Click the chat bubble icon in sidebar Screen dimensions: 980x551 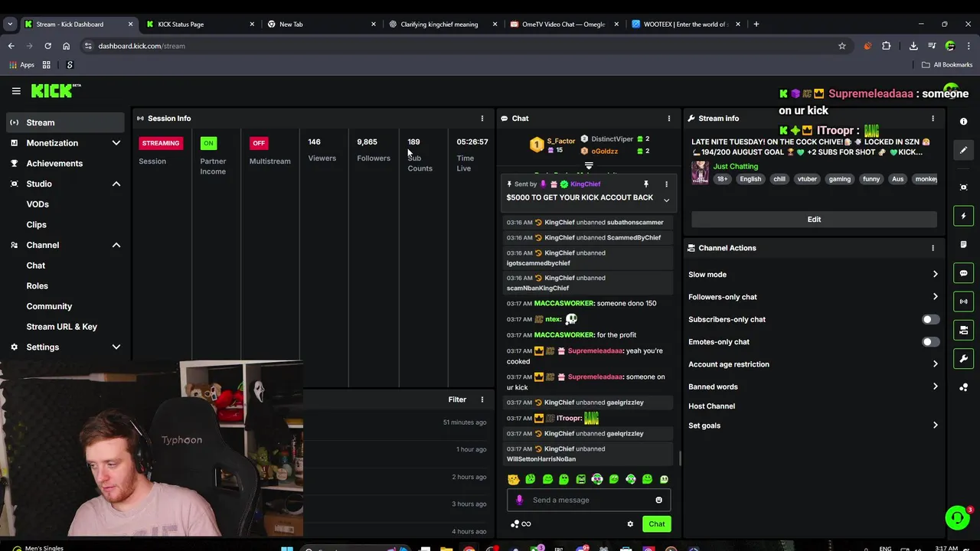[x=963, y=273]
